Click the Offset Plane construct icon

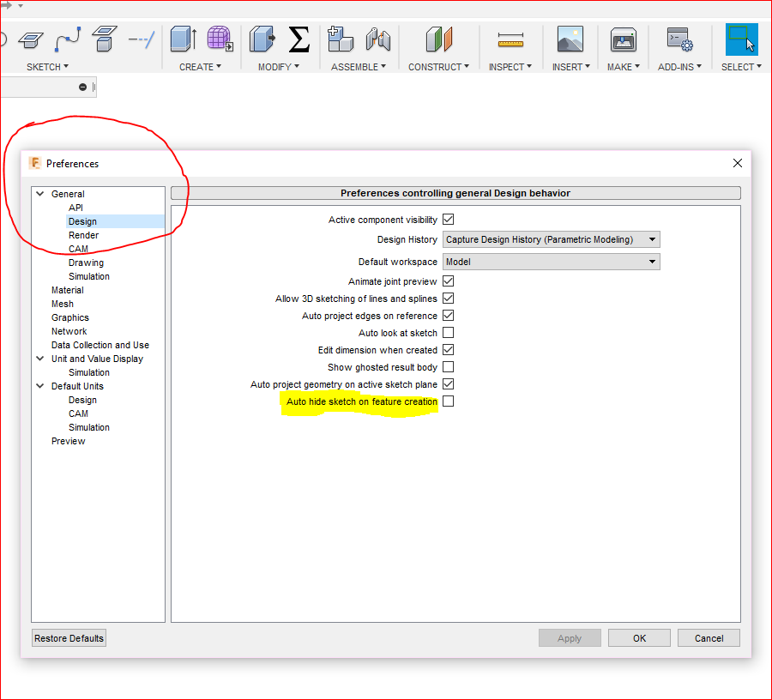pyautogui.click(x=438, y=39)
